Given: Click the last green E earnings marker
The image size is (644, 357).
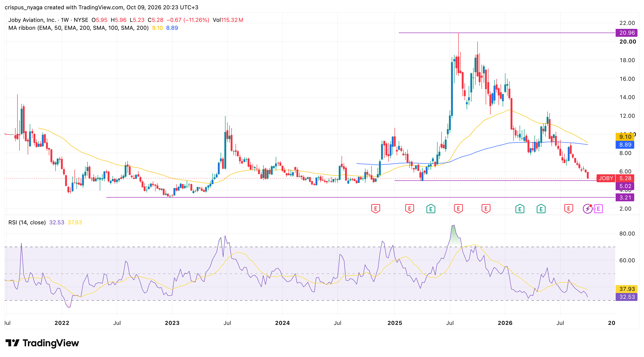Looking at the screenshot, I should (x=541, y=209).
